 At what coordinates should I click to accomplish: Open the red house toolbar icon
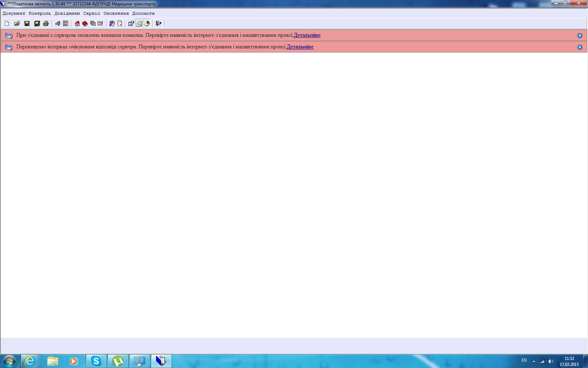pos(77,23)
